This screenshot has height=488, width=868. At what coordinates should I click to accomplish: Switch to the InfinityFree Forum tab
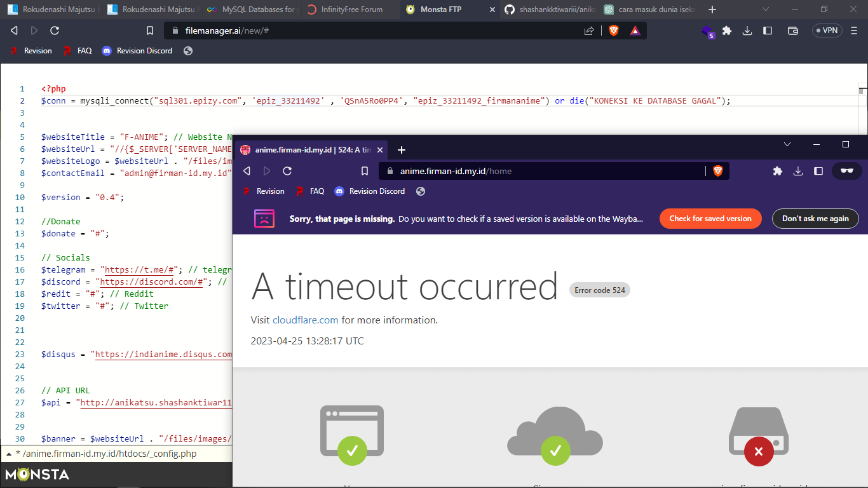(346, 10)
